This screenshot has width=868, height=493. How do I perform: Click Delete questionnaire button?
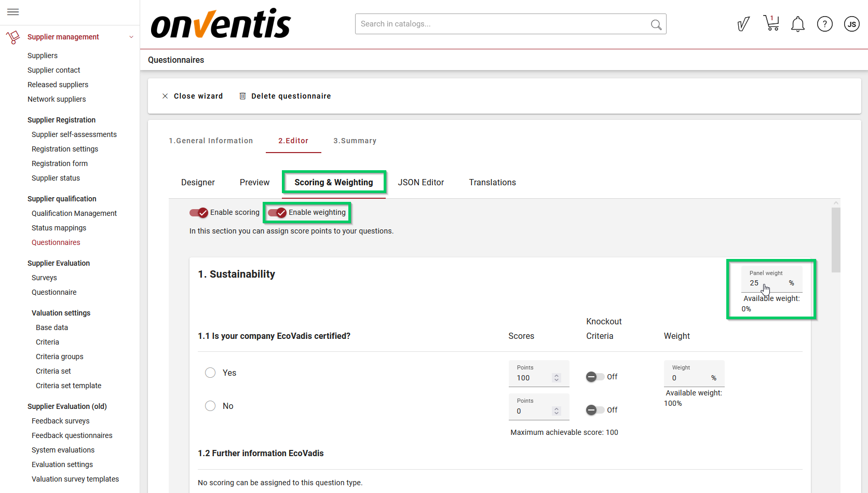click(x=285, y=96)
